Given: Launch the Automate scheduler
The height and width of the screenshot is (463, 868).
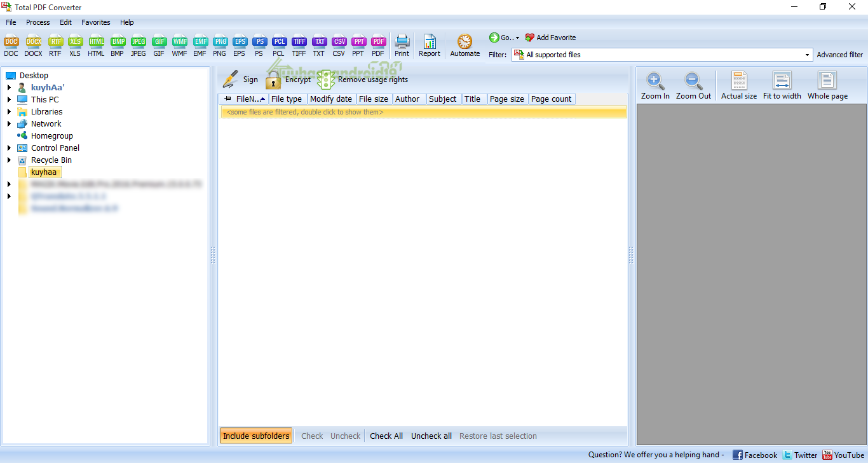Looking at the screenshot, I should pos(465,45).
